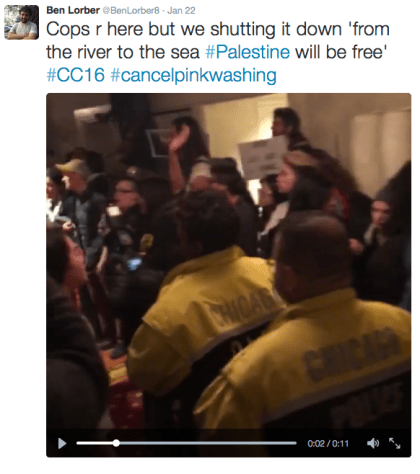
Task: Click the round video seek handle
Action: pos(116,443)
